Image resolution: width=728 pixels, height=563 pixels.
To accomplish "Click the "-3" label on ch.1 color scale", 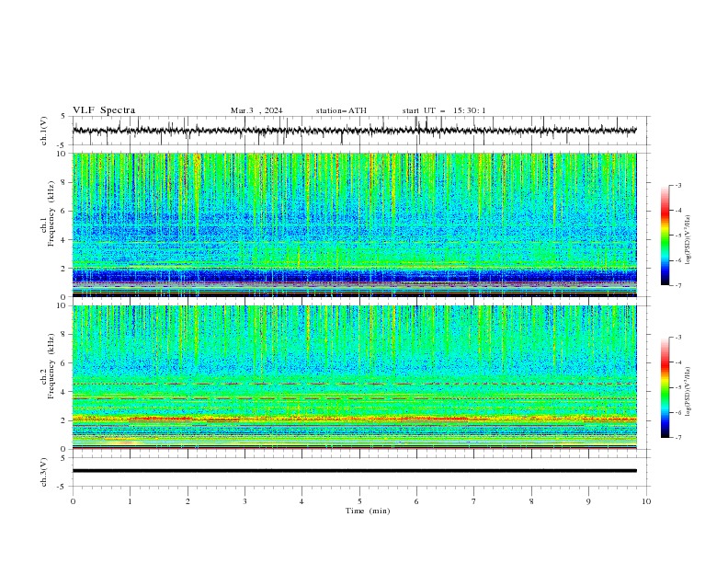I will [x=678, y=185].
